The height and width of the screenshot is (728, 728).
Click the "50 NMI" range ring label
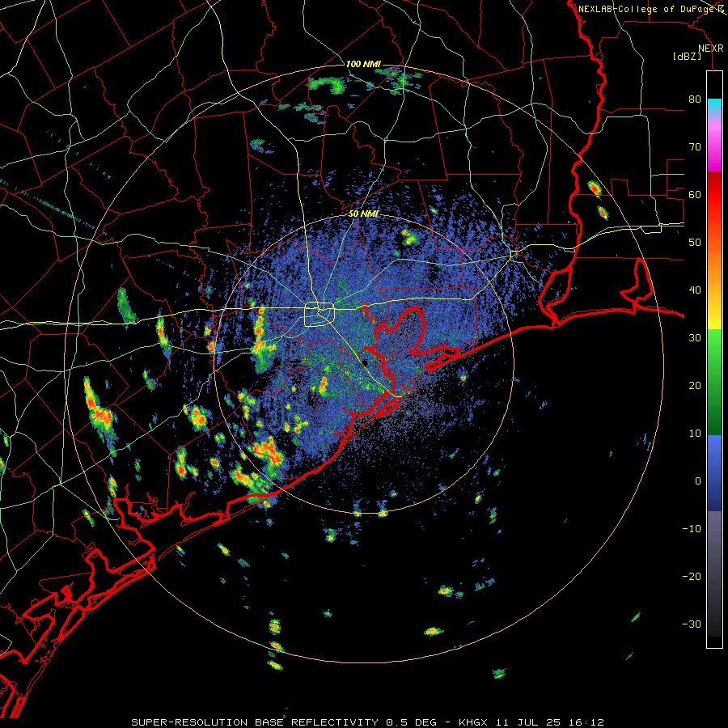point(363,214)
